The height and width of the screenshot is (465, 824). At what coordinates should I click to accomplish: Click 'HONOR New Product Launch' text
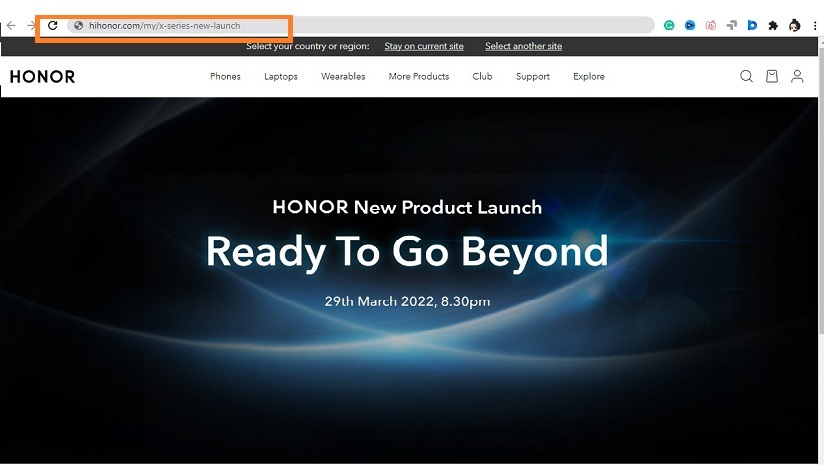point(407,207)
